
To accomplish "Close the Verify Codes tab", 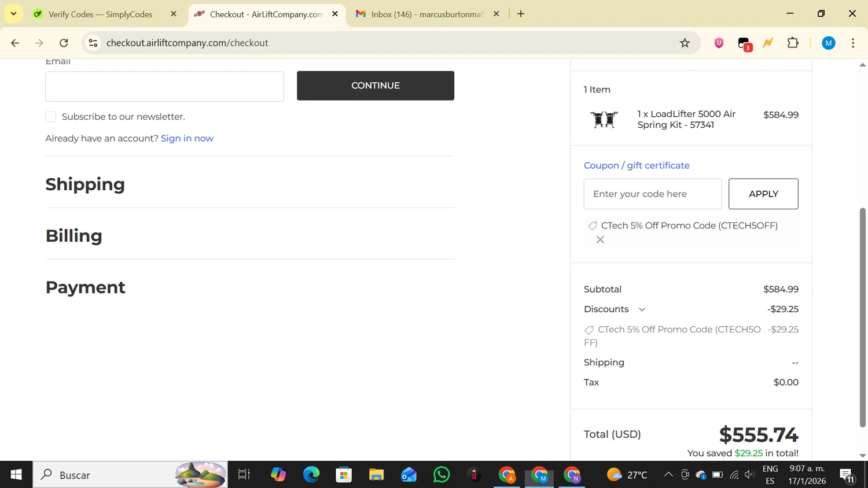I will pos(174,14).
